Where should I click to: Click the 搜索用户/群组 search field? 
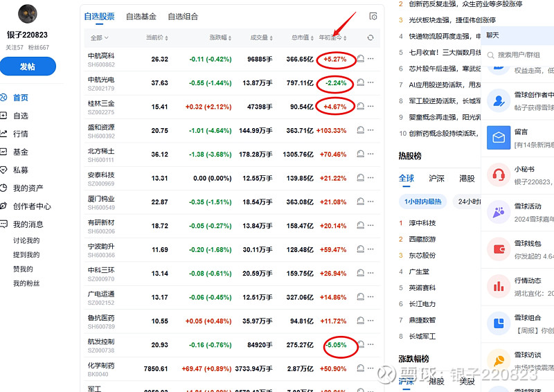coord(518,55)
